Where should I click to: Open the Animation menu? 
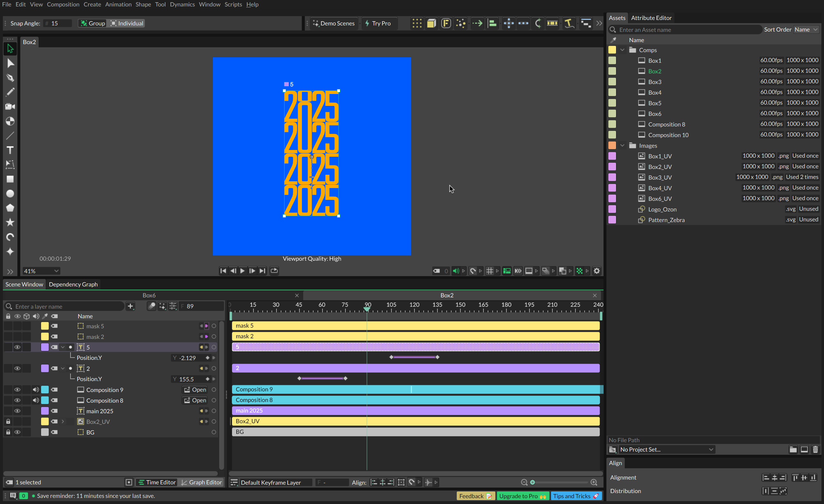click(x=118, y=5)
